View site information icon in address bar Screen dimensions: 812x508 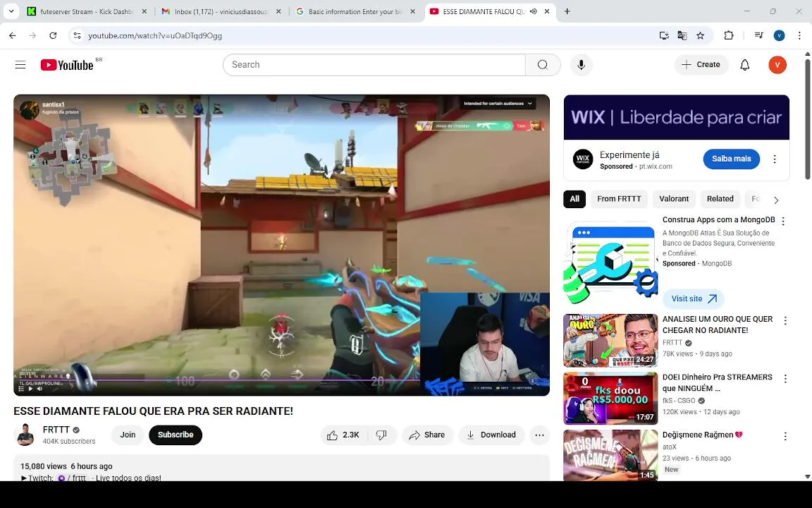77,35
